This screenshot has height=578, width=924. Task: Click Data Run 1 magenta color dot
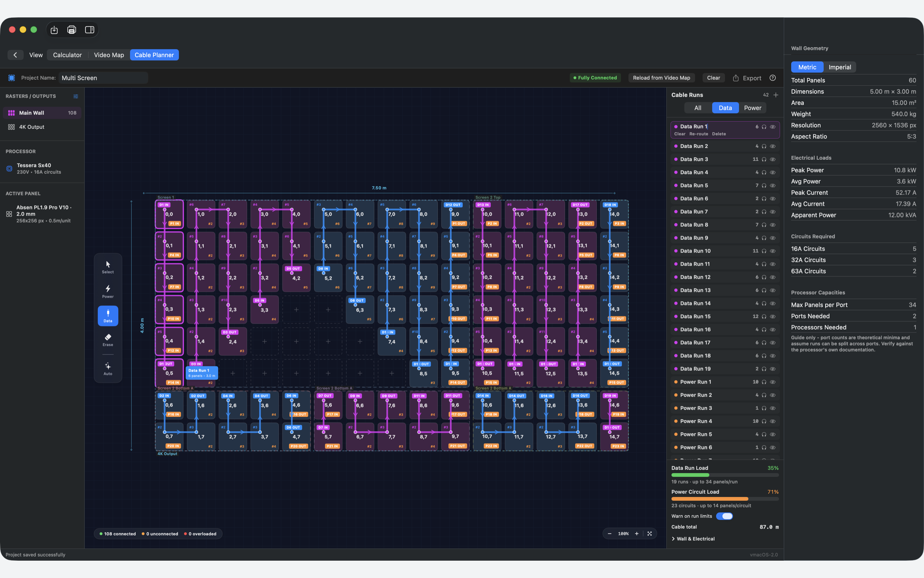(676, 127)
